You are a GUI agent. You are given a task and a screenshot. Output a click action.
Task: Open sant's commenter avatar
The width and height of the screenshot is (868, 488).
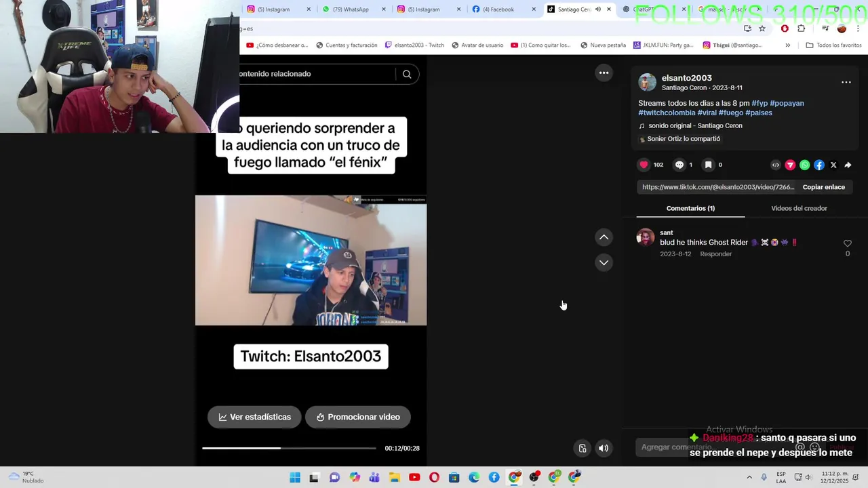[x=646, y=237]
